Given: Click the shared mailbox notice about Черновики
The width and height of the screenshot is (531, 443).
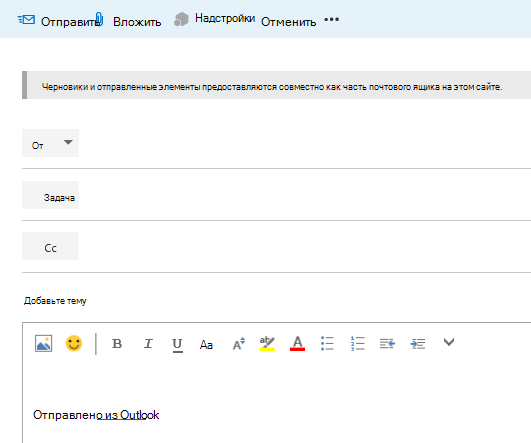Looking at the screenshot, I should (x=276, y=85).
